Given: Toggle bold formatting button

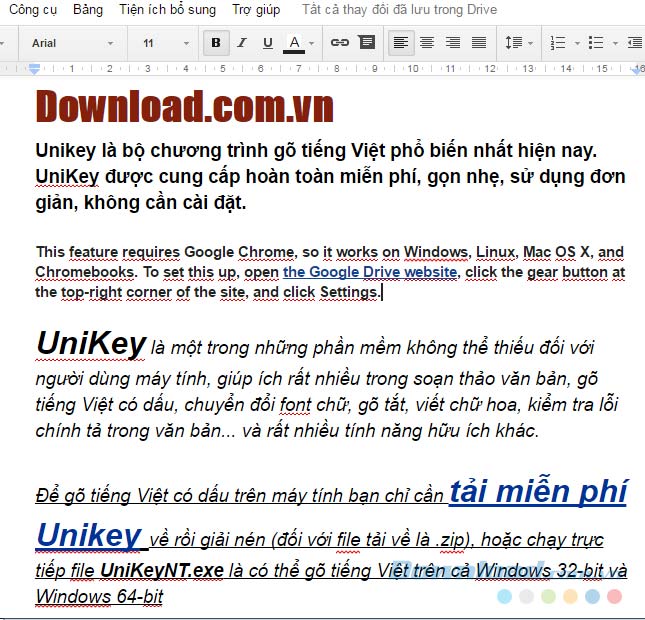Looking at the screenshot, I should tap(216, 43).
